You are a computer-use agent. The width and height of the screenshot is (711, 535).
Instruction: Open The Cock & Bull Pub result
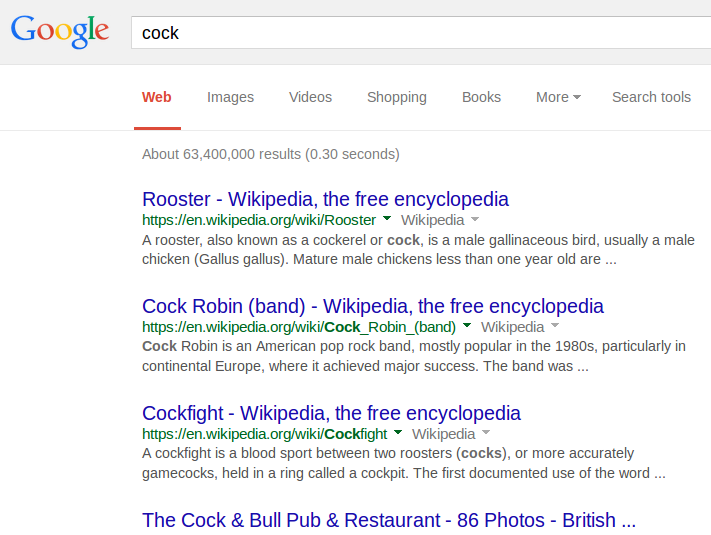tap(389, 520)
